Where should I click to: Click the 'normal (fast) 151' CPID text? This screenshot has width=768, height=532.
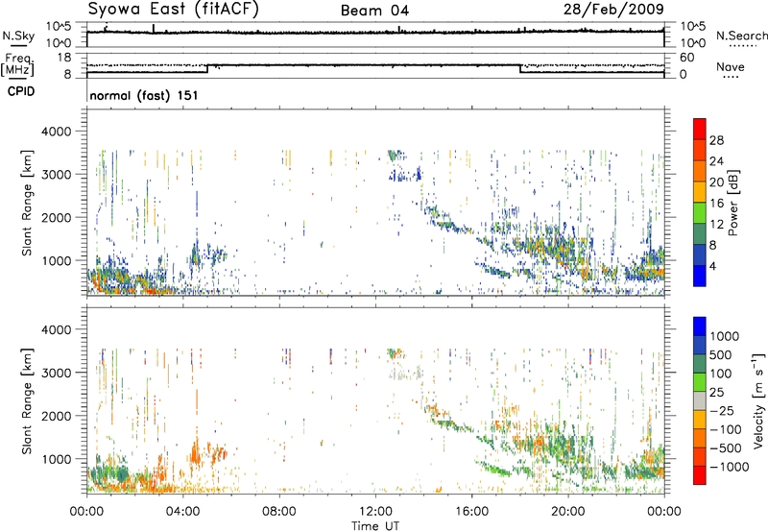click(x=144, y=95)
